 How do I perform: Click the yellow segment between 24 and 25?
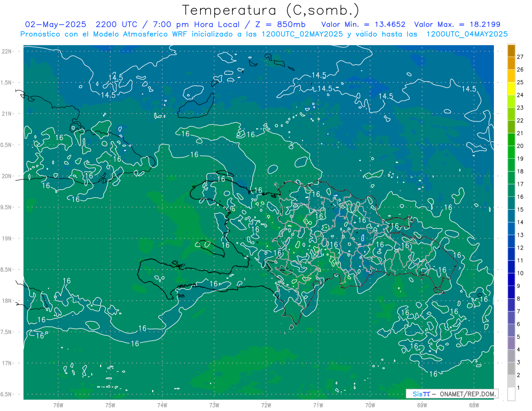tap(511, 89)
